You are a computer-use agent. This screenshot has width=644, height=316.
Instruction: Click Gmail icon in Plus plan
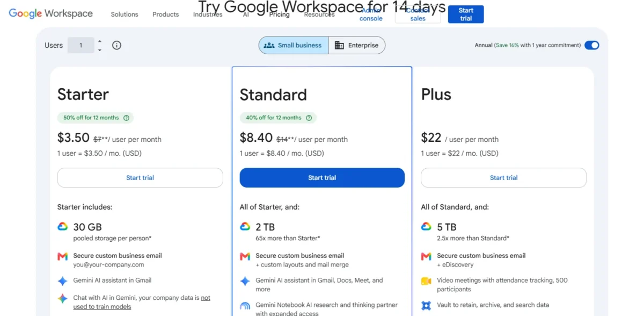426,256
